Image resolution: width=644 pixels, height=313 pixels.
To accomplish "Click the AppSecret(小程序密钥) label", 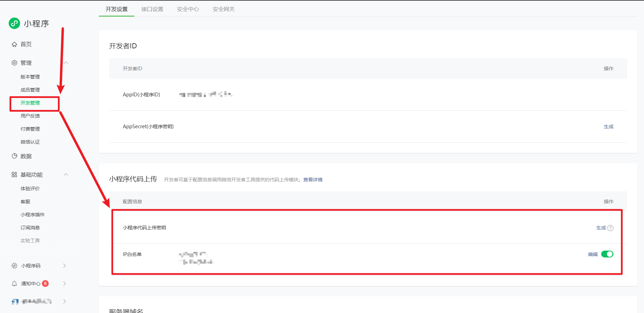I will 148,127.
